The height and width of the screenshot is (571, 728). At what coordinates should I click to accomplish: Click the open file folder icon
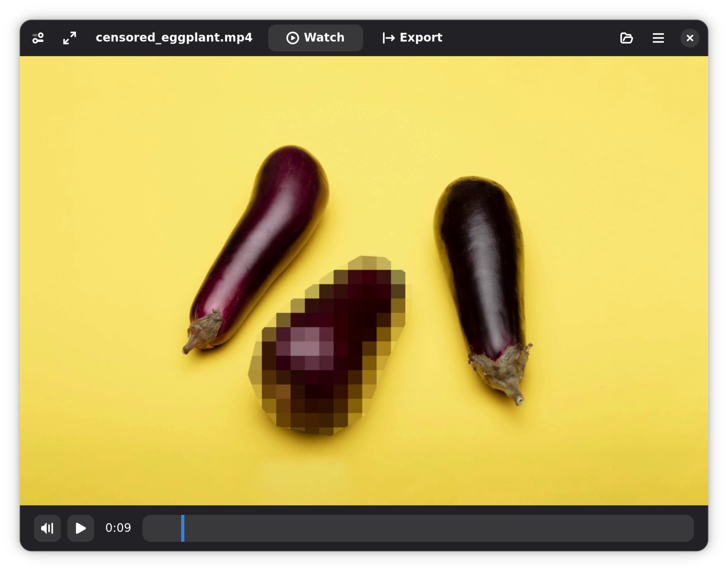click(x=626, y=38)
